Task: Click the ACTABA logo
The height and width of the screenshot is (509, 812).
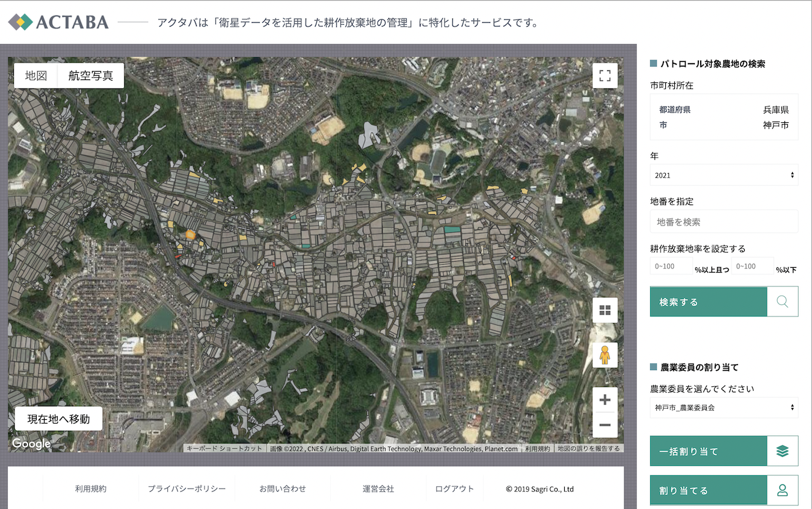Action: [x=58, y=22]
